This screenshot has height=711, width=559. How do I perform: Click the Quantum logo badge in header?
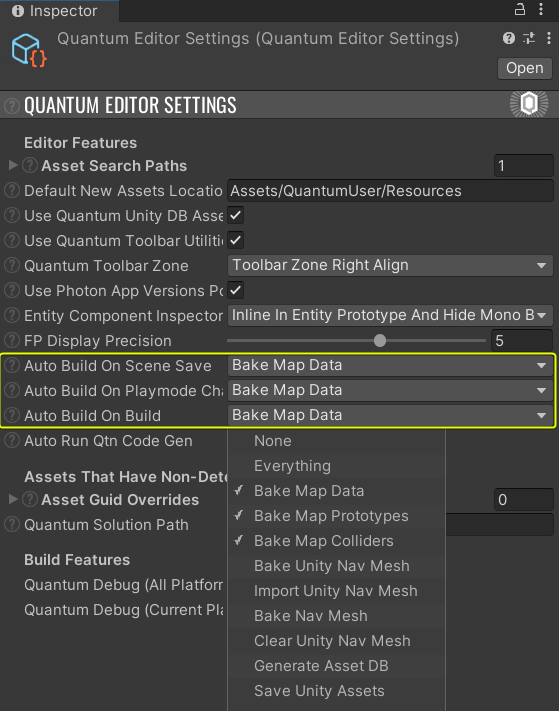pos(529,104)
